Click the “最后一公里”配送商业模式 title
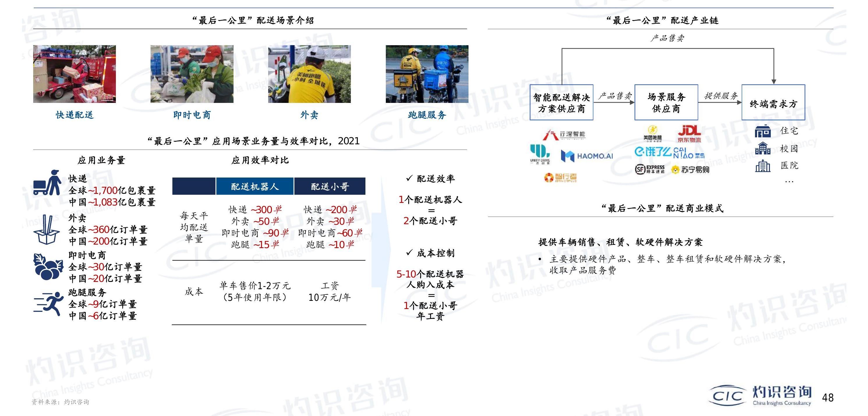This screenshot has width=868, height=416. point(662,208)
